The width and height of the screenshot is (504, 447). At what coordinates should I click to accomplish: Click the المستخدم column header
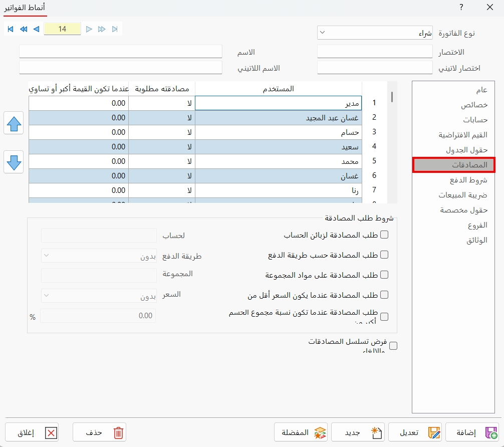(279, 89)
